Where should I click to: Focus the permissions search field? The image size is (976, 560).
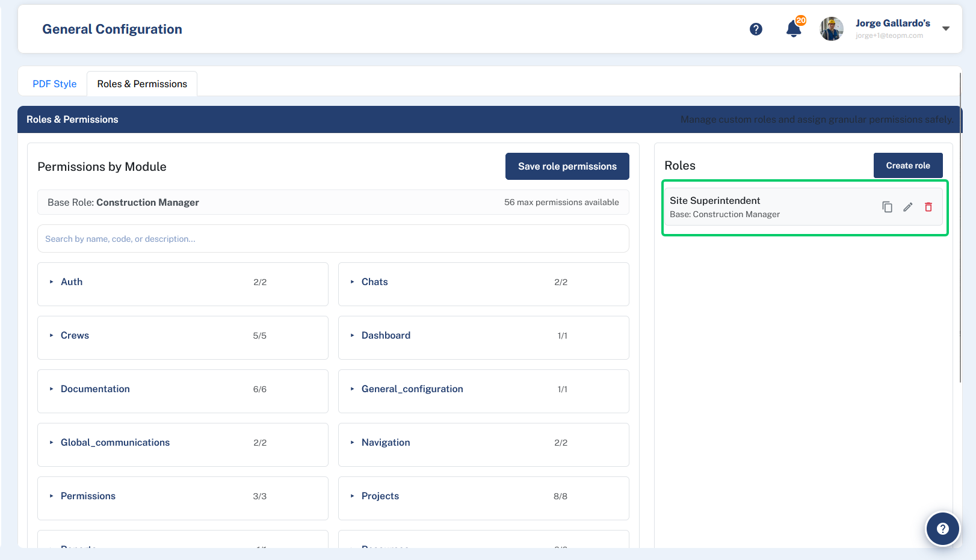333,239
